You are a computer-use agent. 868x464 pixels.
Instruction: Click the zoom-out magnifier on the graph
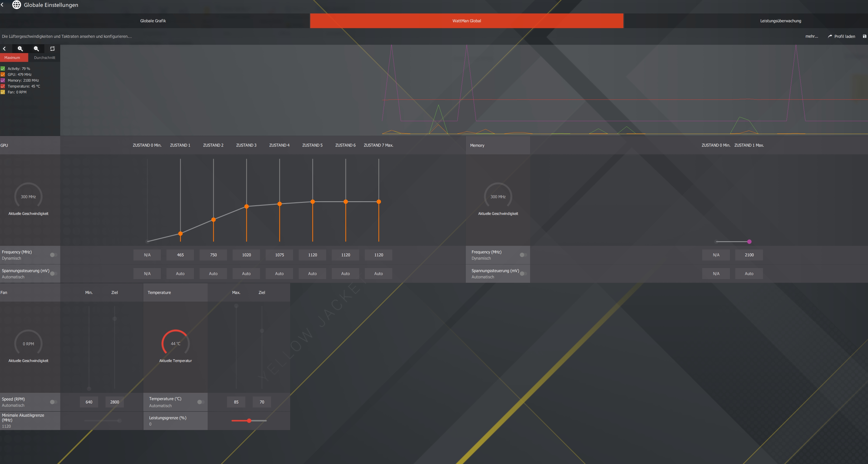(x=36, y=49)
